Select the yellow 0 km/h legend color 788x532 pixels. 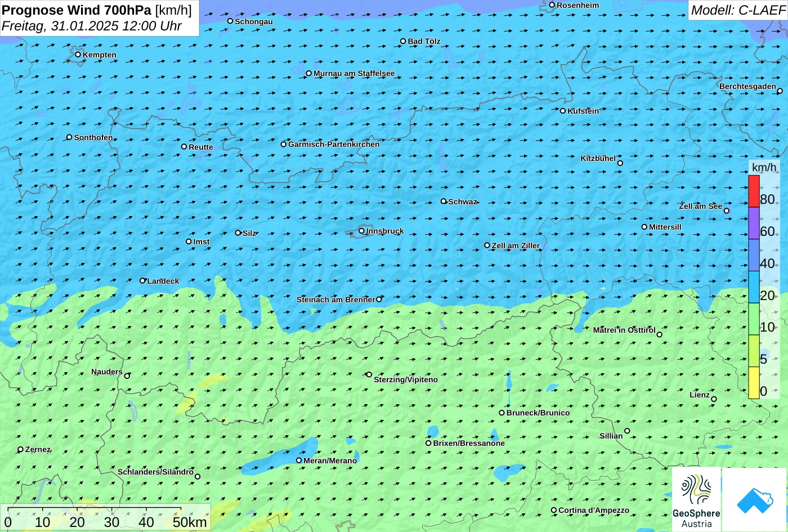[754, 383]
